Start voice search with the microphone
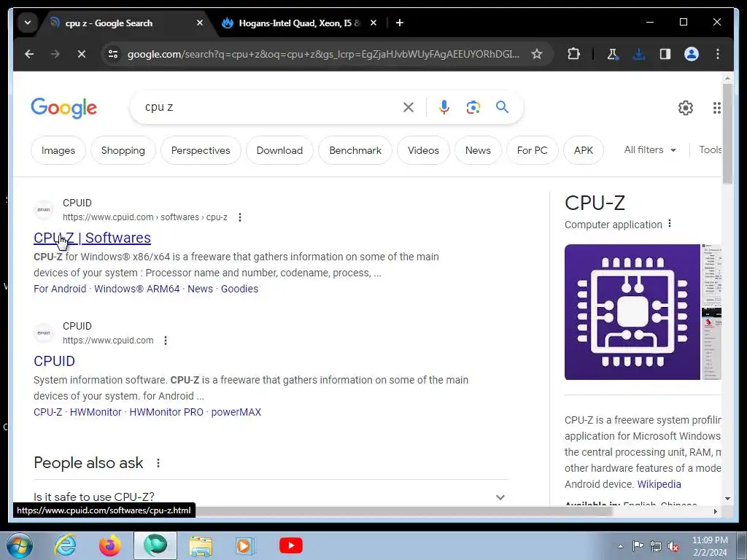Screen dimensions: 747x560 (444, 107)
